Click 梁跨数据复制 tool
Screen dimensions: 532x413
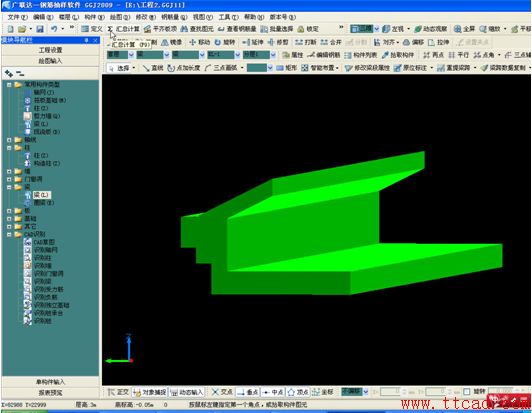(x=504, y=68)
